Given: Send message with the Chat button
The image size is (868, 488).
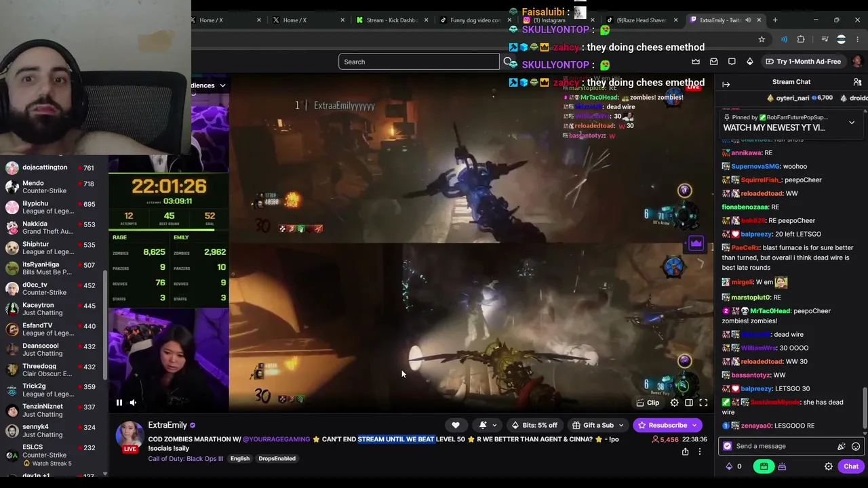Looking at the screenshot, I should tap(851, 466).
